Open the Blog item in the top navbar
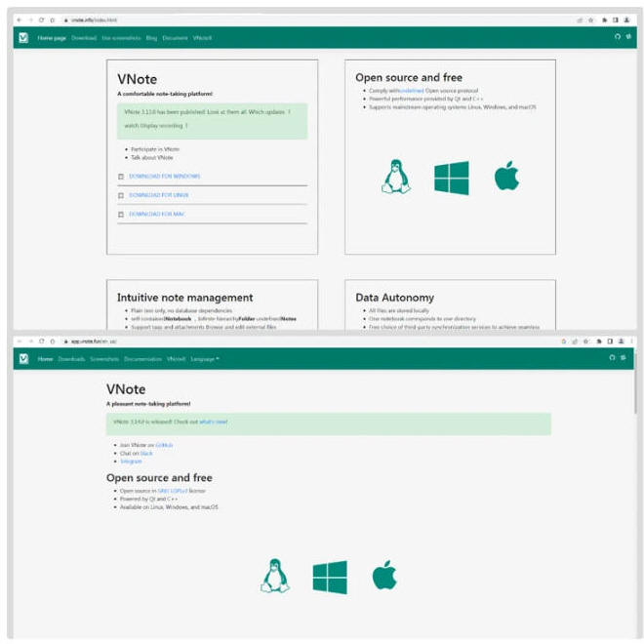 tap(151, 38)
